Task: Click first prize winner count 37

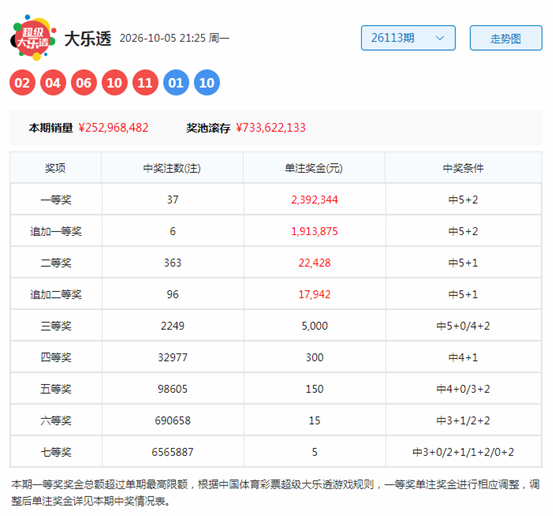Action: coord(172,200)
